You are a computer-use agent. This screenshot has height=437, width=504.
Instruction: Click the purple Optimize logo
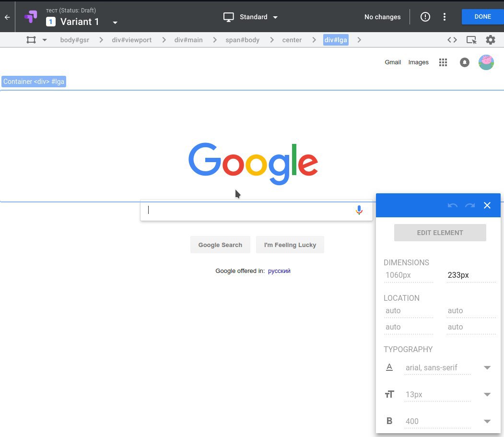(31, 17)
